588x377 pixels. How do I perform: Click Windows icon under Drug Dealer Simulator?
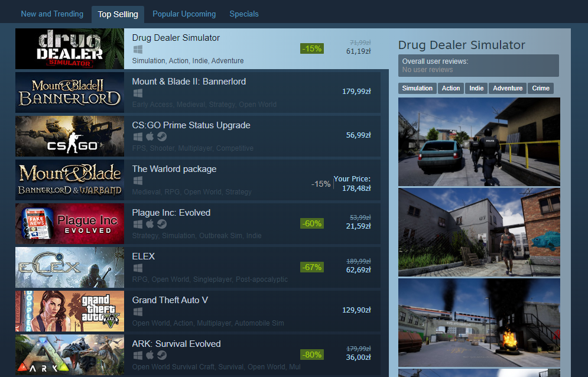(138, 50)
